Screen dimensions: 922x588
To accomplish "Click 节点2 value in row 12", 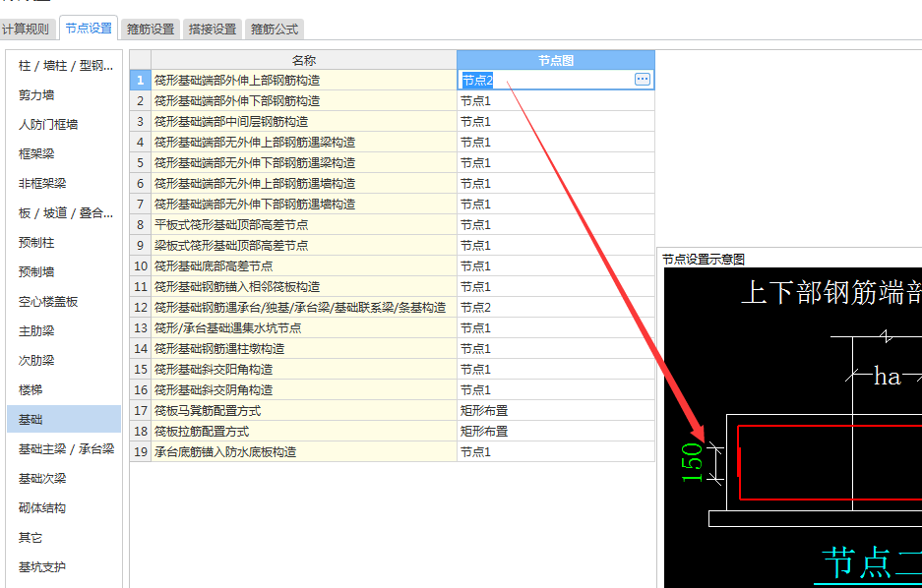I will click(x=556, y=307).
